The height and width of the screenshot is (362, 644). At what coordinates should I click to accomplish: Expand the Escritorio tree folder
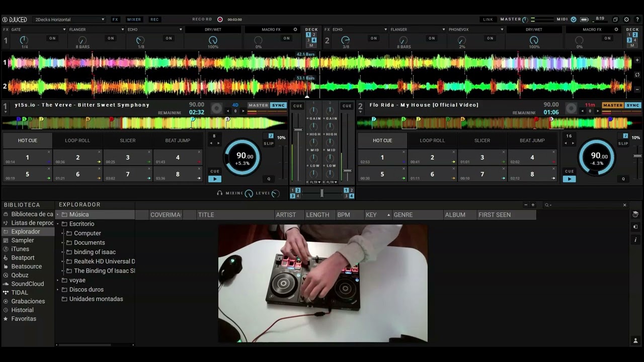coord(58,224)
